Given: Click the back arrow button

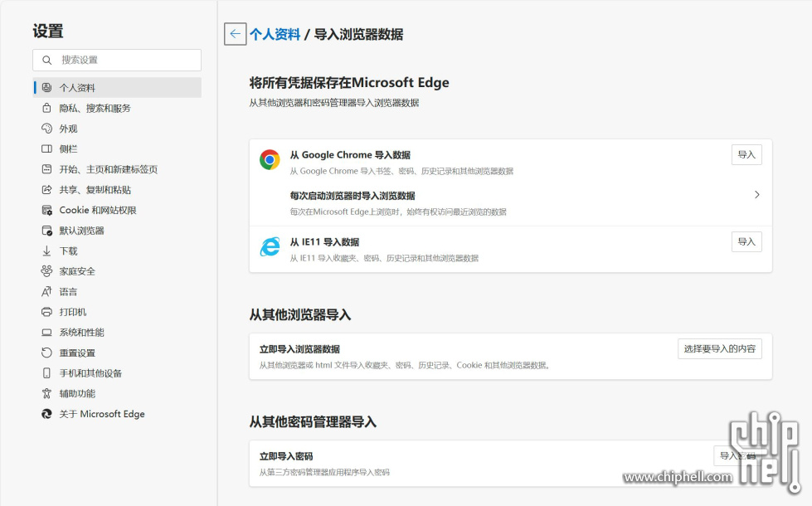Looking at the screenshot, I should click(235, 34).
